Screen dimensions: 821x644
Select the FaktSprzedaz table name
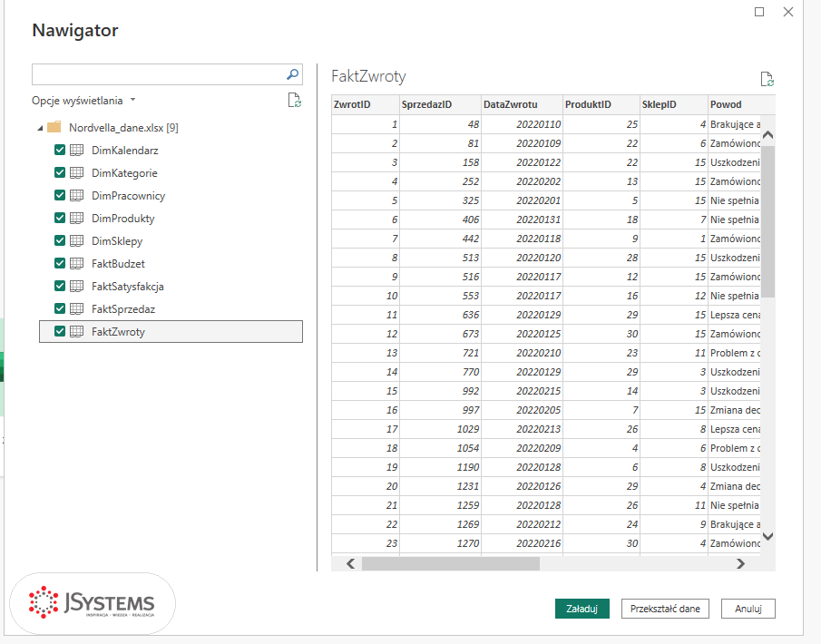click(123, 309)
